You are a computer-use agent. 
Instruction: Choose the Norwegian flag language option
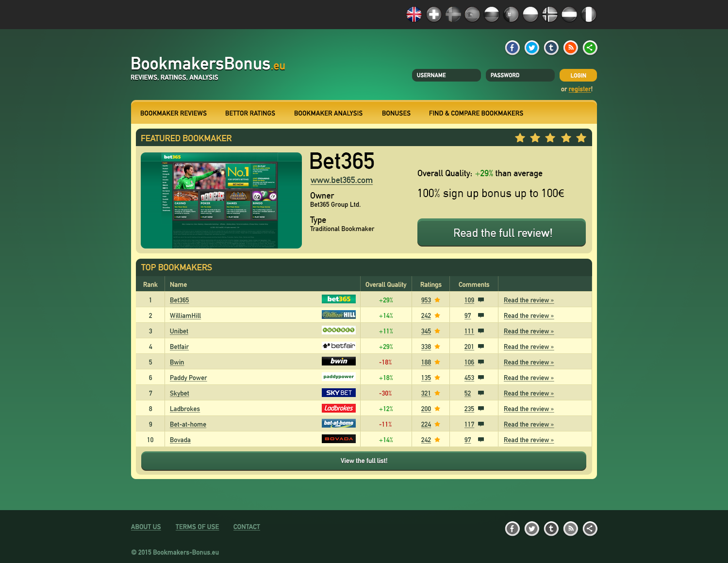[x=550, y=15]
